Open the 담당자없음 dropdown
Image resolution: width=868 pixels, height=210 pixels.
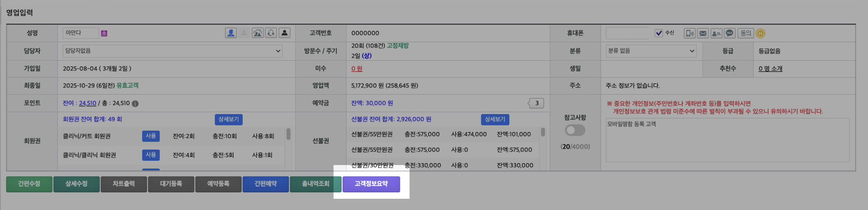coord(172,51)
